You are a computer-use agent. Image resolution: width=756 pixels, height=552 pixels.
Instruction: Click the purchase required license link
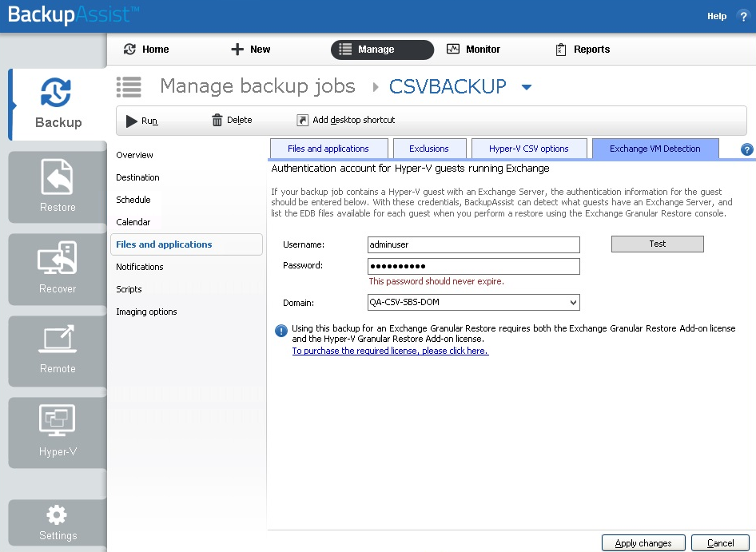(390, 351)
